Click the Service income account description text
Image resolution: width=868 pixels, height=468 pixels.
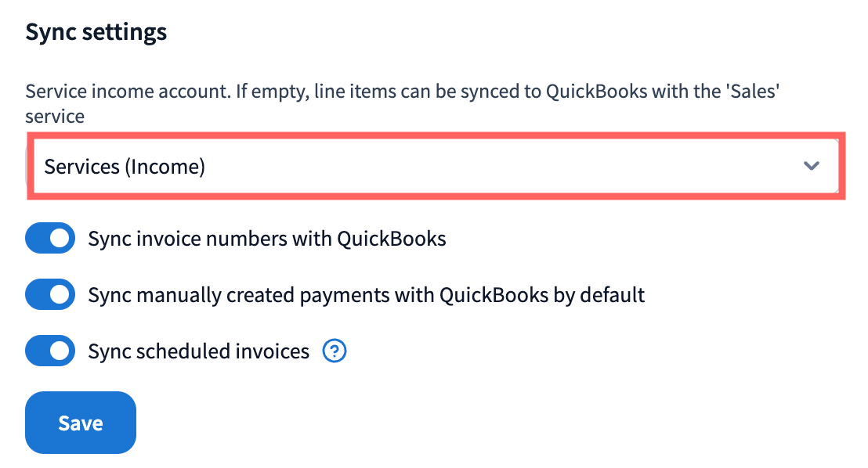(403, 91)
